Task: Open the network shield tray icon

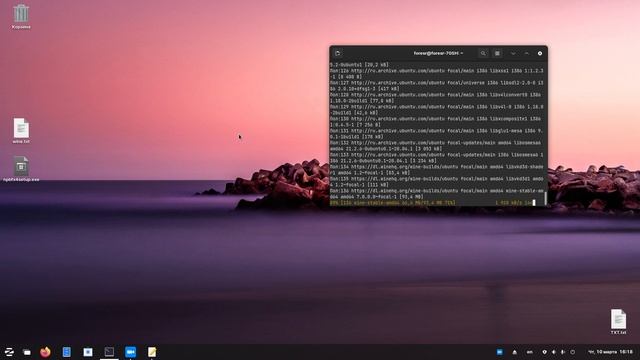Action: coord(544,352)
